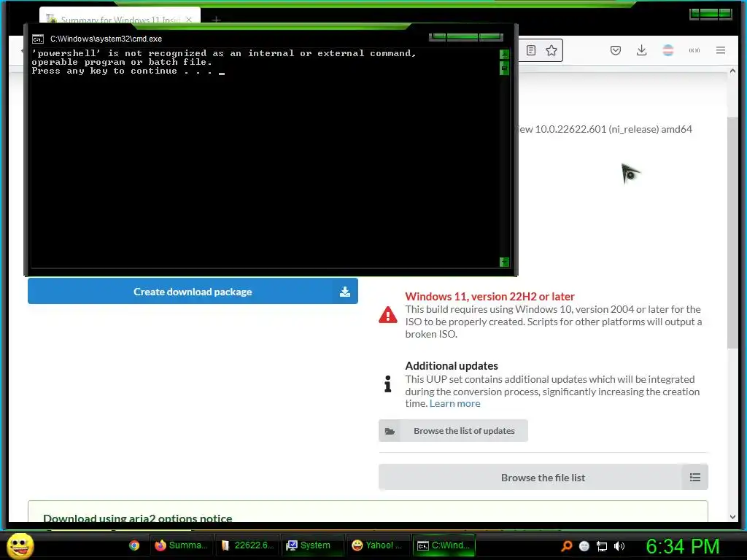This screenshot has width=747, height=560.
Task: Click the Additional updates info icon
Action: pyautogui.click(x=388, y=384)
